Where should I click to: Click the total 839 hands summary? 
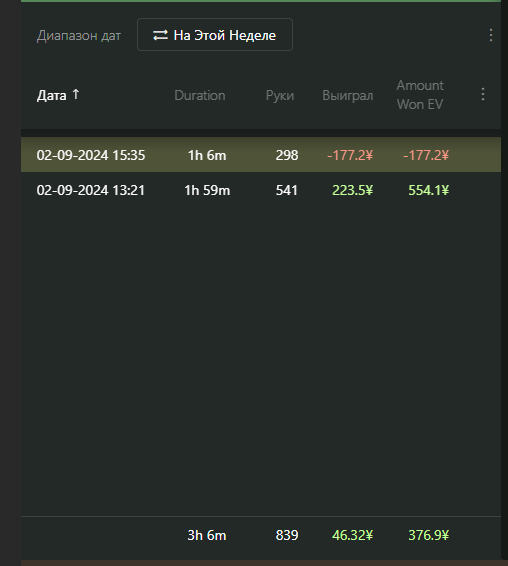[x=287, y=535]
